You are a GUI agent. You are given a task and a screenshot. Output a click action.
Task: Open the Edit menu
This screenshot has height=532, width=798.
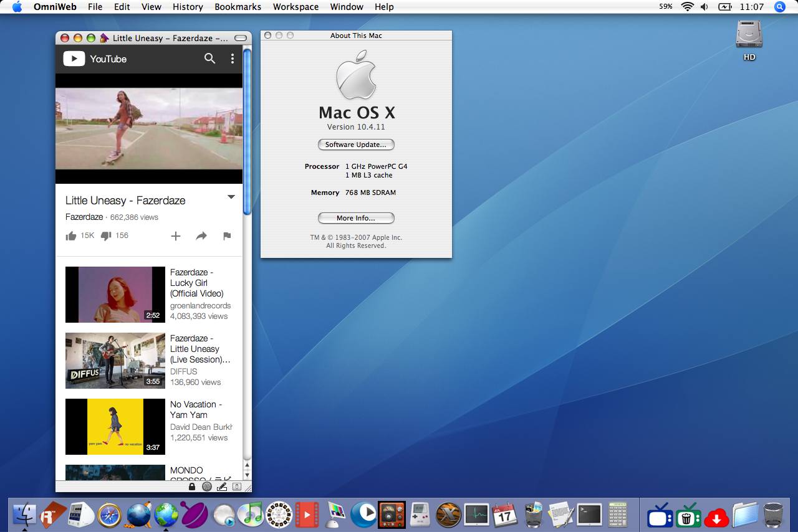point(122,7)
